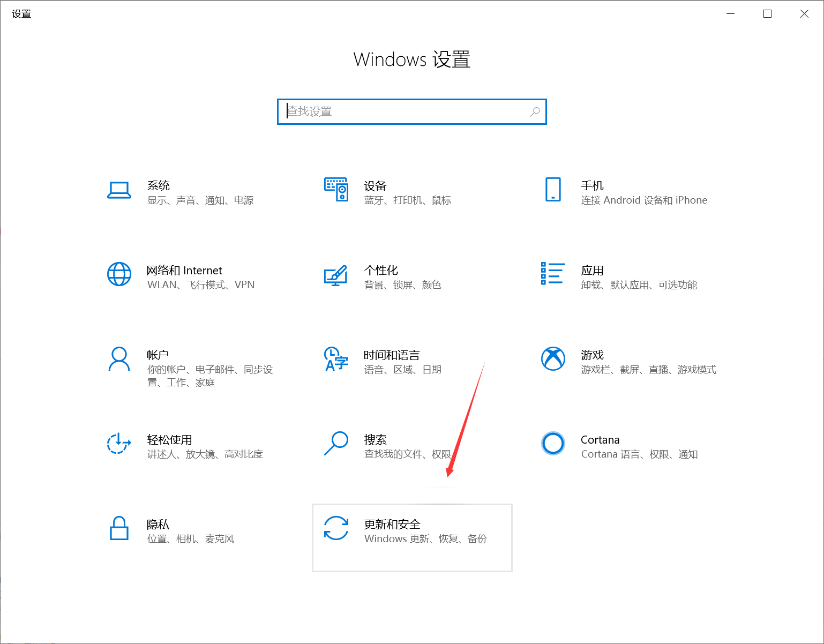The image size is (824, 644).
Task: Click text 语音、区域、日期
Action: (402, 370)
